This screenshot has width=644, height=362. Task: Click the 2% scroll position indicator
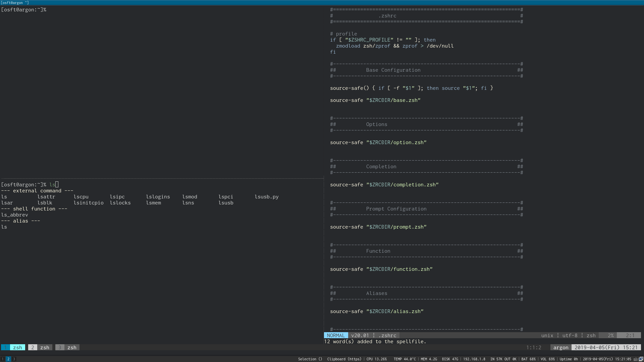click(610, 336)
